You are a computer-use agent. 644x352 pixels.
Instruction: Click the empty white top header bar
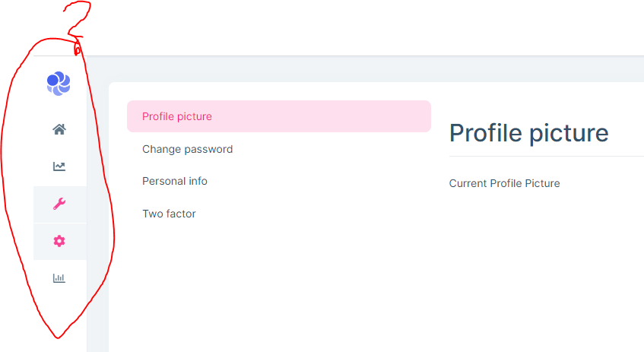point(342,27)
